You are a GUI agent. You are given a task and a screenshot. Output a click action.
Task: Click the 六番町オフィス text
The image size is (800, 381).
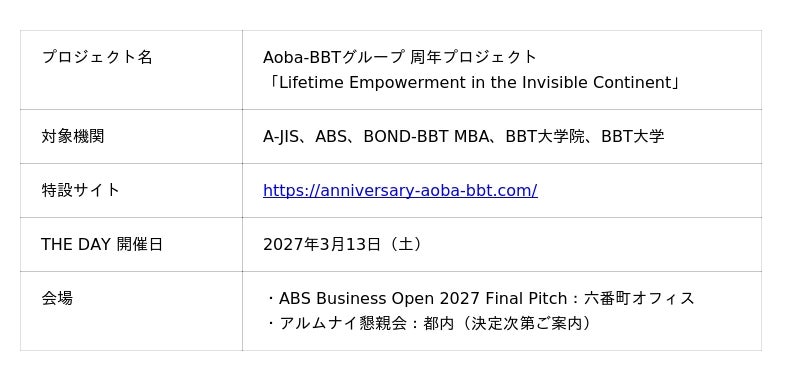pos(639,298)
